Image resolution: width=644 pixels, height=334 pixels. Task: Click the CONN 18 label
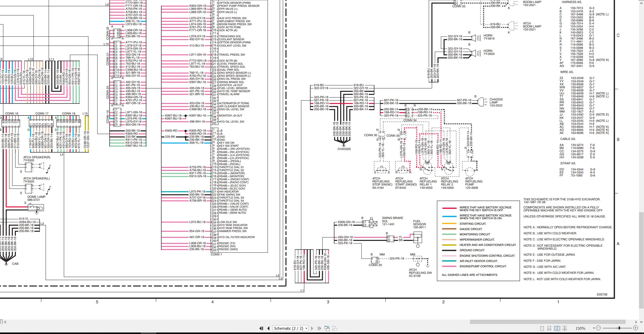(68, 114)
